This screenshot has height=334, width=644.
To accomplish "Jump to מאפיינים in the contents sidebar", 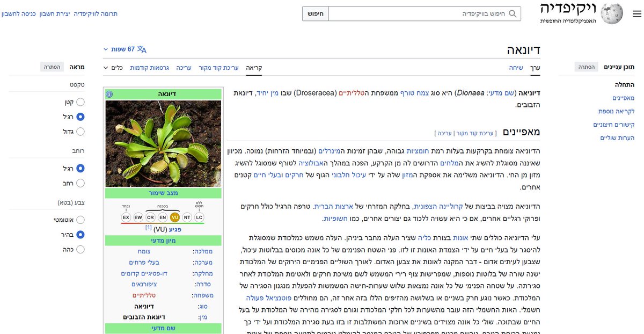I will (x=623, y=98).
